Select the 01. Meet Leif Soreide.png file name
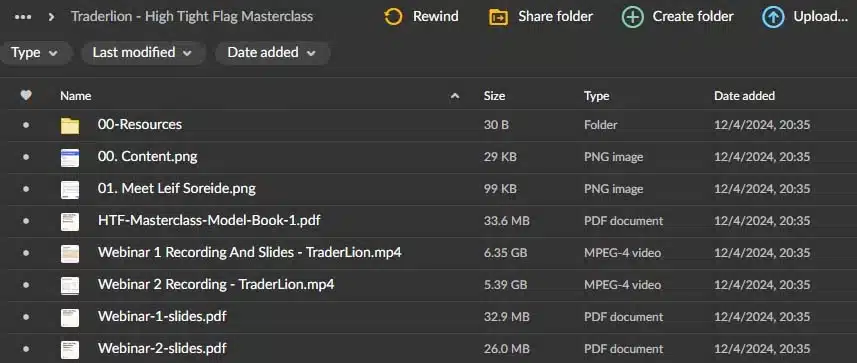 coord(177,188)
